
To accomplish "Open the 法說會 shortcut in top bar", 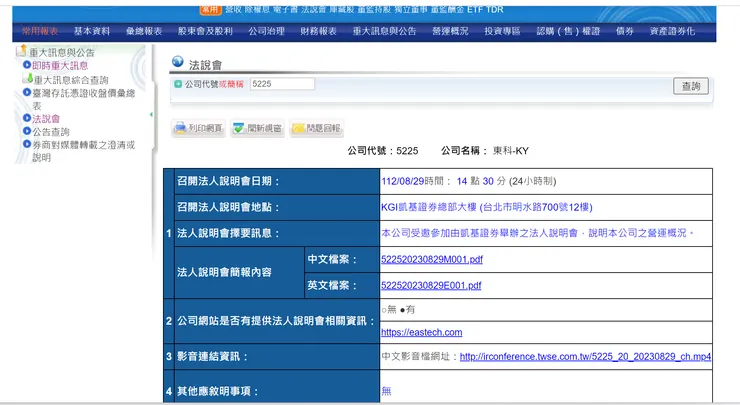I will click(x=313, y=9).
